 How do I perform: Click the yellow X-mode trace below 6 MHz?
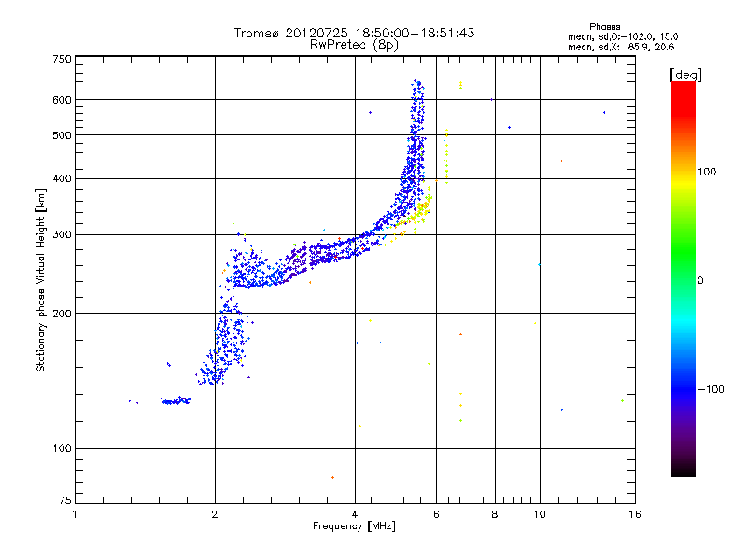coord(416,213)
